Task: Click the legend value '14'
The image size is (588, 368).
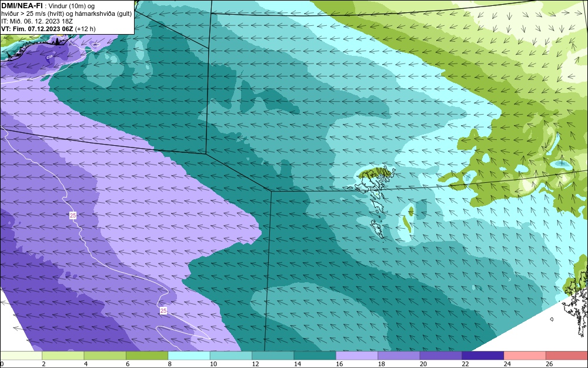Action: tap(298, 364)
